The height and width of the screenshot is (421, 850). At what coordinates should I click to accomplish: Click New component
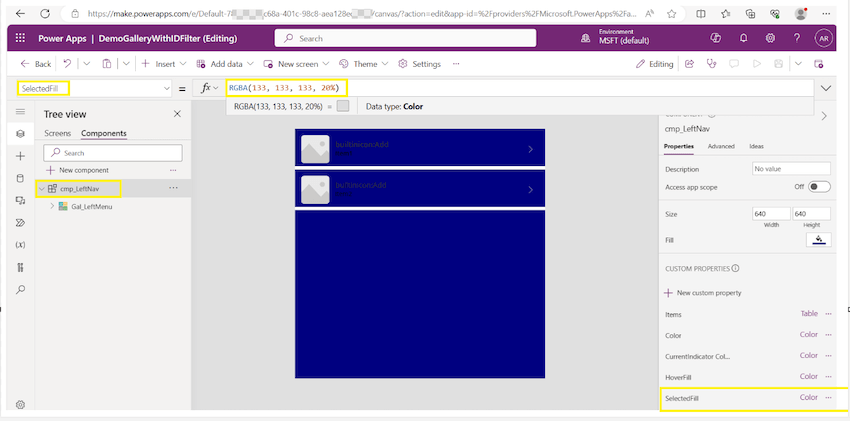[x=78, y=170]
